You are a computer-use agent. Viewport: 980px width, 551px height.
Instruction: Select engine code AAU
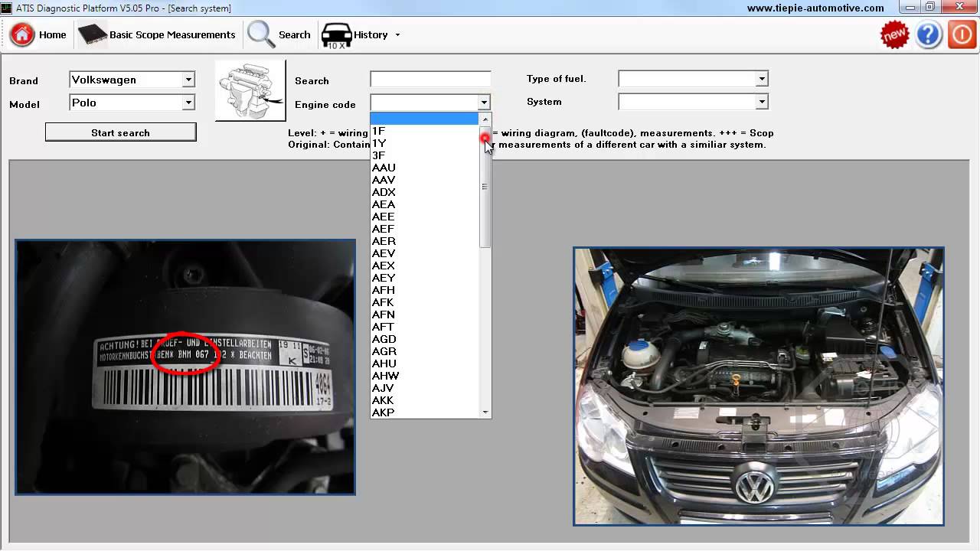coord(425,168)
